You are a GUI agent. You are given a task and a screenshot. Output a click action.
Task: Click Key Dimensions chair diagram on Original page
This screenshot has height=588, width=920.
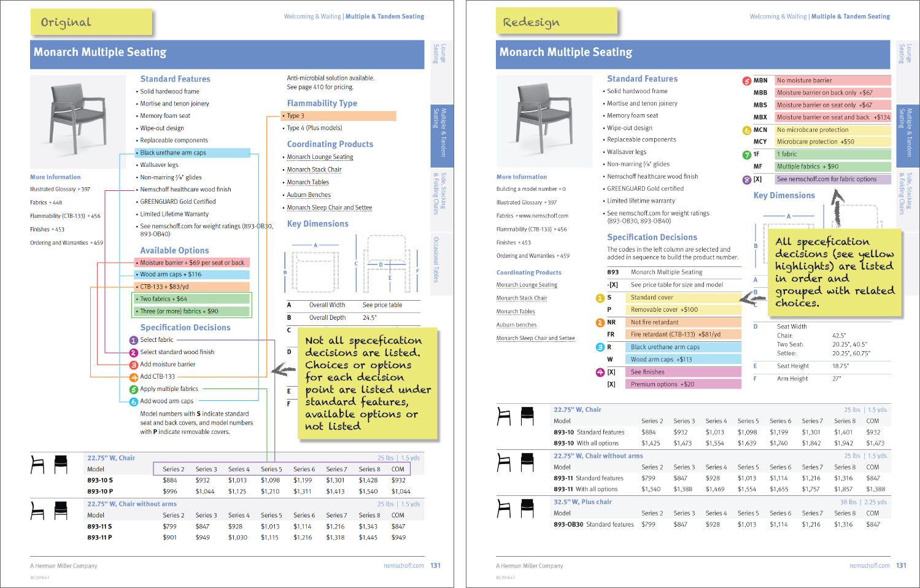(x=352, y=265)
